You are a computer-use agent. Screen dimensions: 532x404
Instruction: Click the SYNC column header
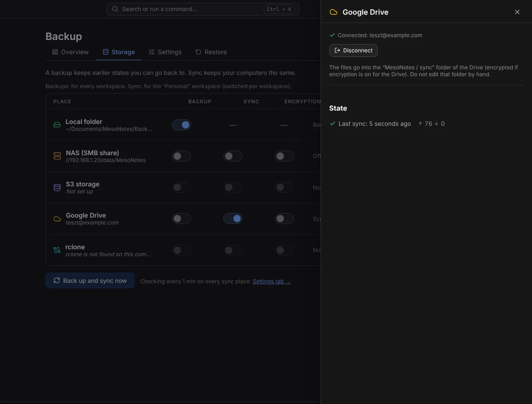click(251, 101)
